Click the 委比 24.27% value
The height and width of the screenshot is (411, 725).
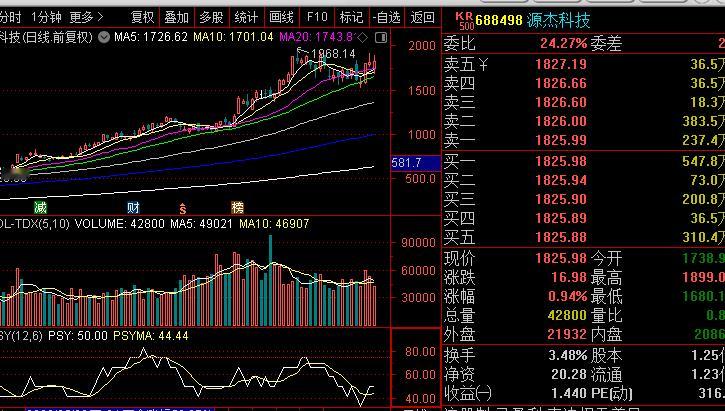(563, 44)
